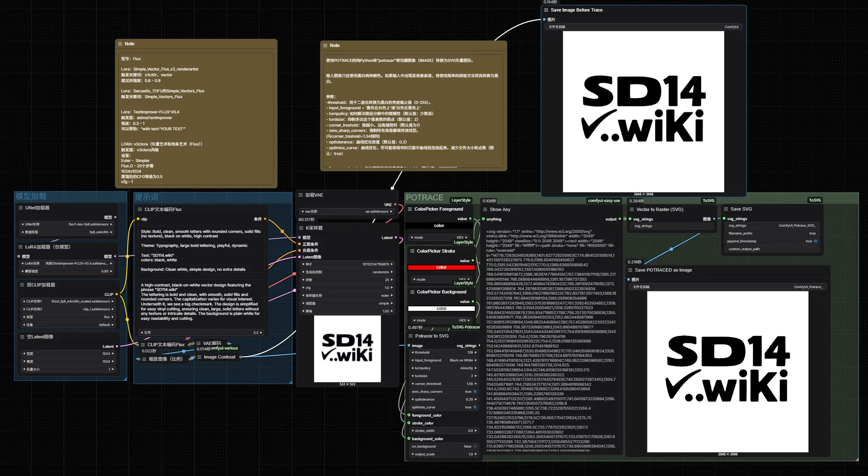Click the menu icon of the LoRA加载器 node

[21, 247]
